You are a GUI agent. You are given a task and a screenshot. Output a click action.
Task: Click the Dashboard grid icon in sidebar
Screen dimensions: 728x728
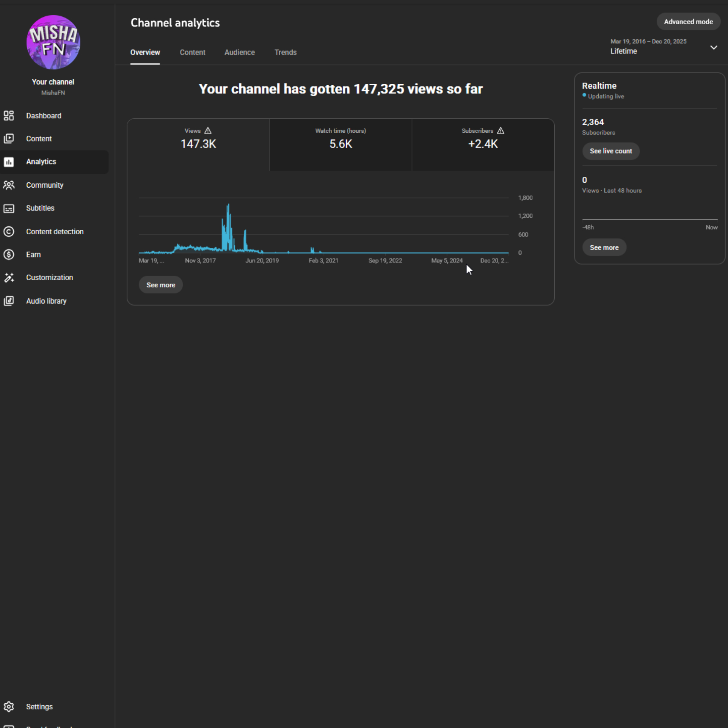(x=9, y=116)
